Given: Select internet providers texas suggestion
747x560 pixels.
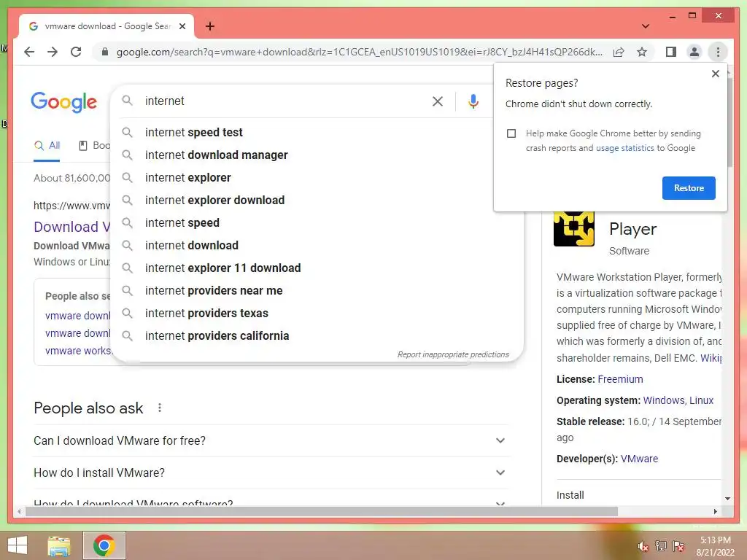Looking at the screenshot, I should (x=317, y=314).
